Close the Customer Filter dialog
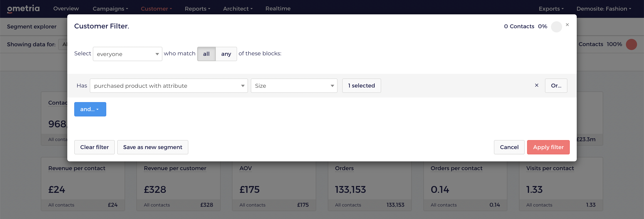 click(567, 25)
